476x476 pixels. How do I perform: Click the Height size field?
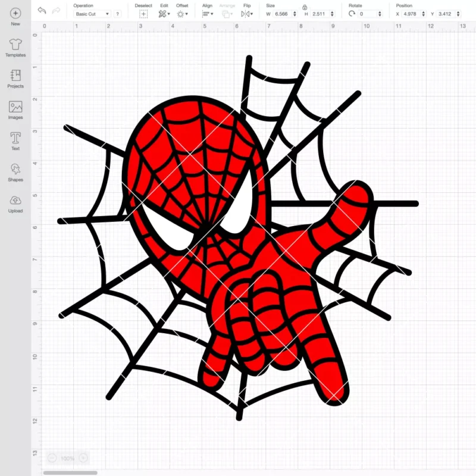point(320,14)
